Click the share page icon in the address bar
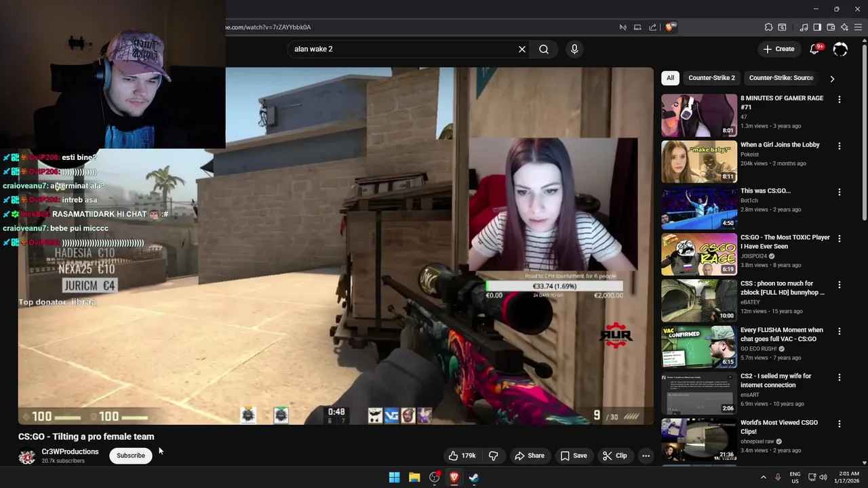868x488 pixels. (652, 27)
